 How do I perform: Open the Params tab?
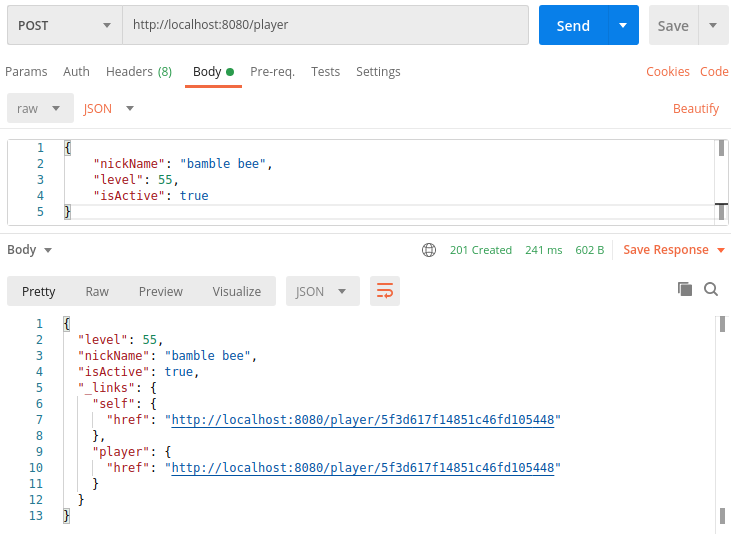point(26,72)
